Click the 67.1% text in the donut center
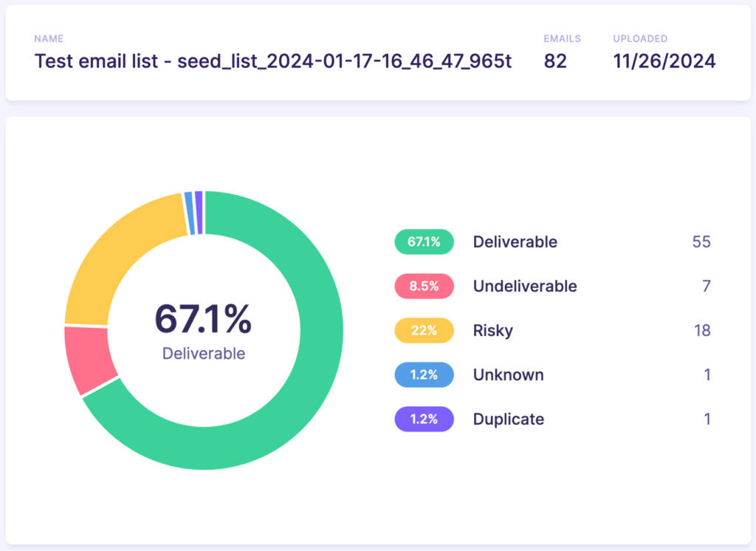Viewport: 756px width, 551px height. 203,318
